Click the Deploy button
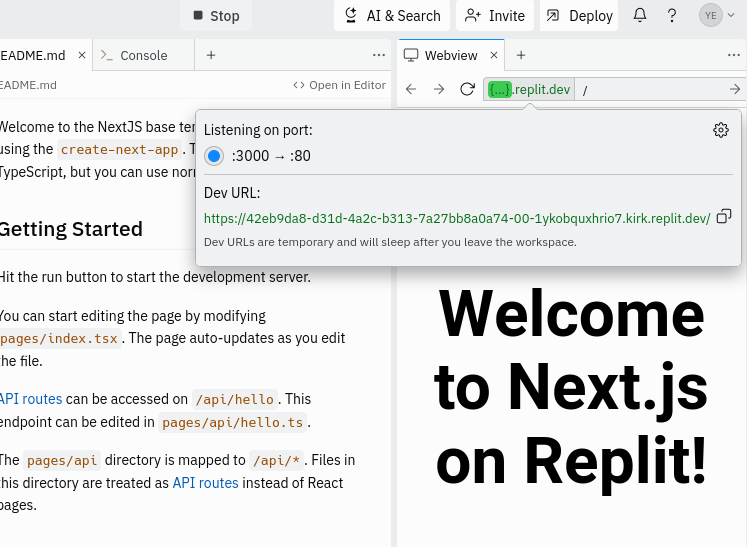The height and width of the screenshot is (547, 747). tap(579, 16)
